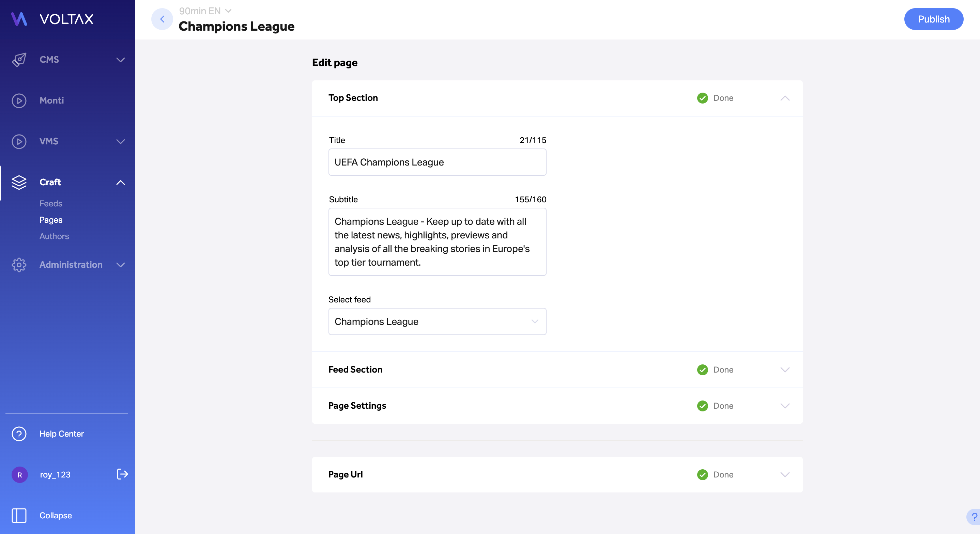
Task: Click the Collapse label
Action: click(x=56, y=515)
